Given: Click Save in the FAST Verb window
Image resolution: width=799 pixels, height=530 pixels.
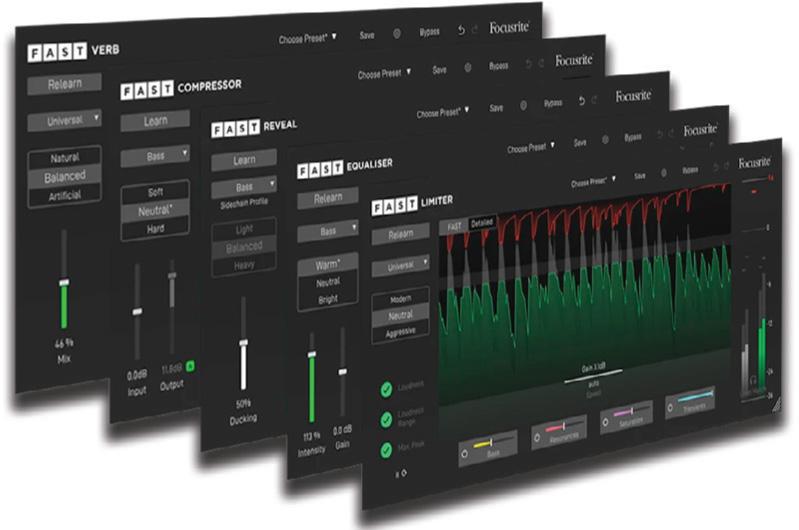Looking at the screenshot, I should click(367, 35).
